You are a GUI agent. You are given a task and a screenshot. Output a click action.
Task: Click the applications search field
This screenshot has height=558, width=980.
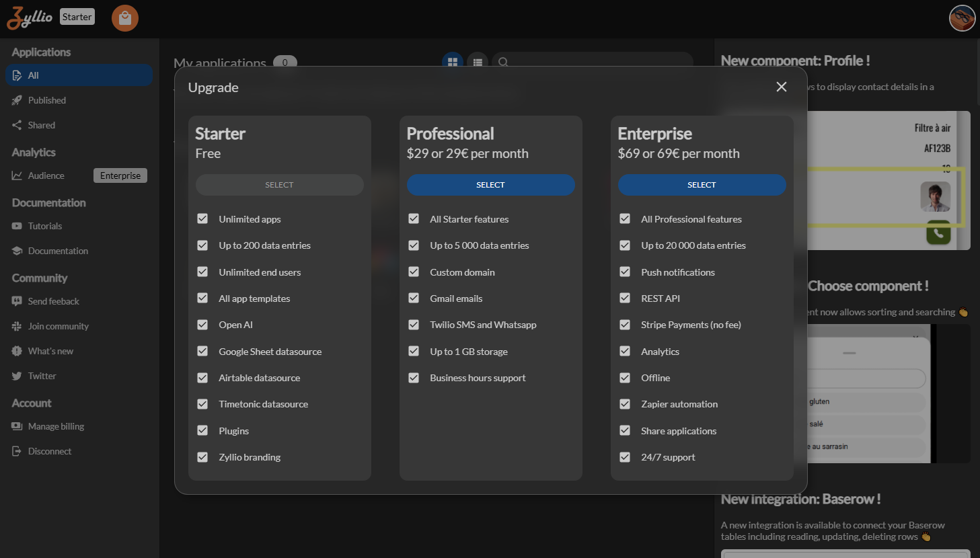[x=599, y=62]
